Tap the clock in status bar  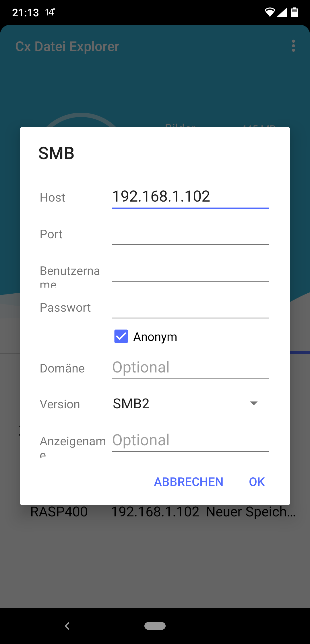pos(25,13)
